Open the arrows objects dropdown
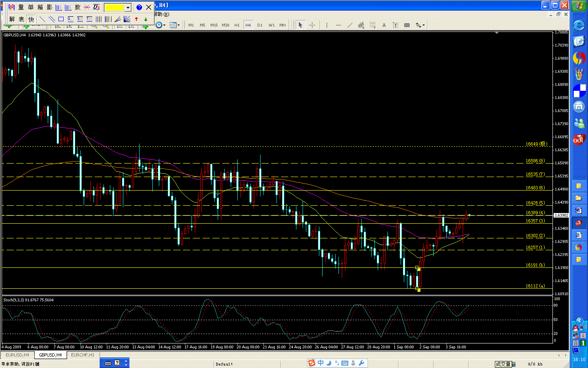This screenshot has height=368, width=588. click(x=420, y=25)
